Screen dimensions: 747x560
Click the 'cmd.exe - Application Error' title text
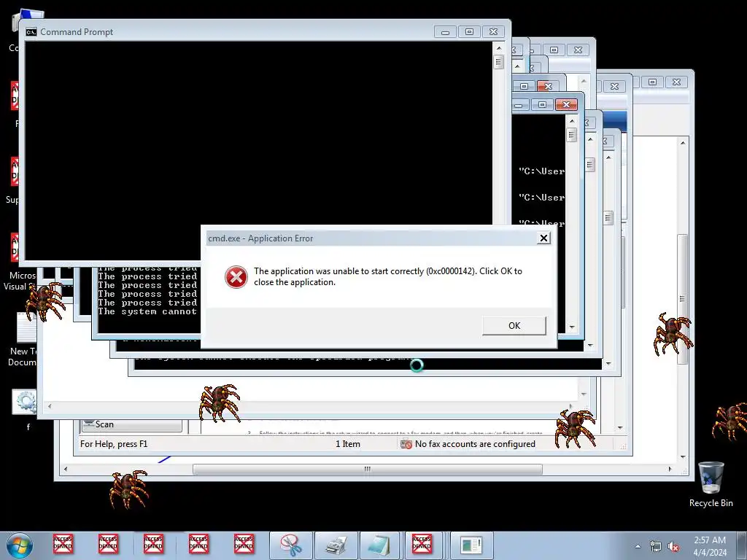260,238
